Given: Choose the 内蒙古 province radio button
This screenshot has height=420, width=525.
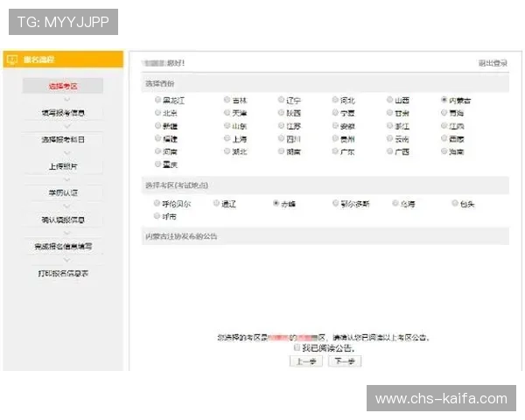Looking at the screenshot, I should point(444,100).
